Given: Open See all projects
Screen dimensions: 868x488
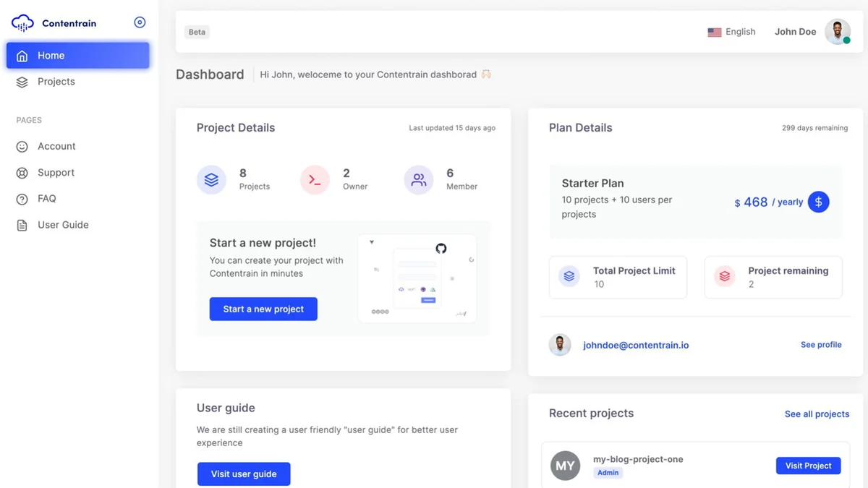Looking at the screenshot, I should click(x=817, y=414).
